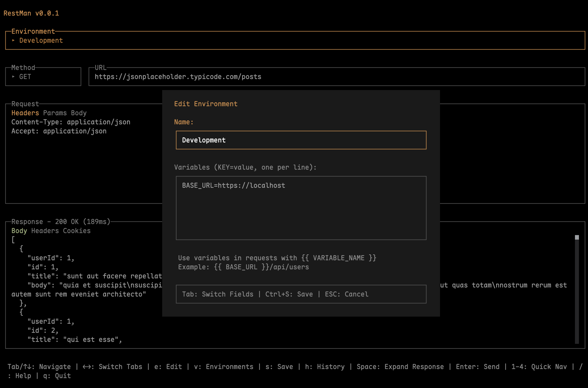588x388 pixels.
Task: Click the Variables text area
Action: (x=301, y=208)
